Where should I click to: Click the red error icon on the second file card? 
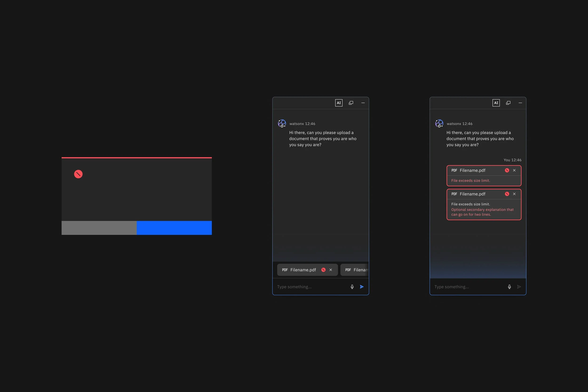507,194
